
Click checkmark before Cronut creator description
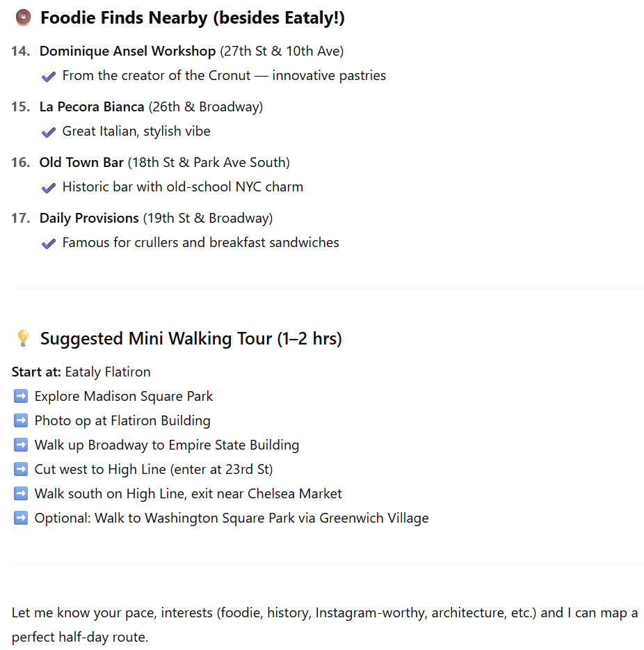(49, 77)
